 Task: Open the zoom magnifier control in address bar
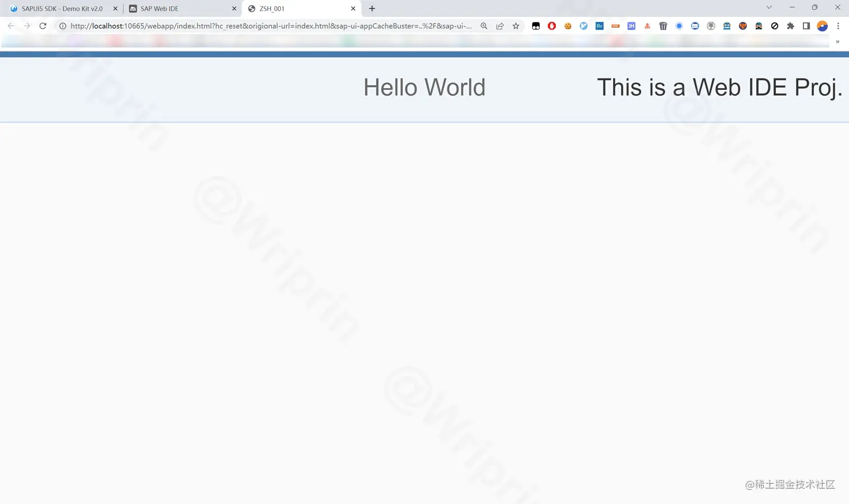point(484,26)
